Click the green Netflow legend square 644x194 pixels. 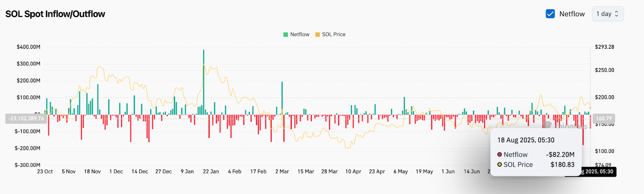[286, 35]
